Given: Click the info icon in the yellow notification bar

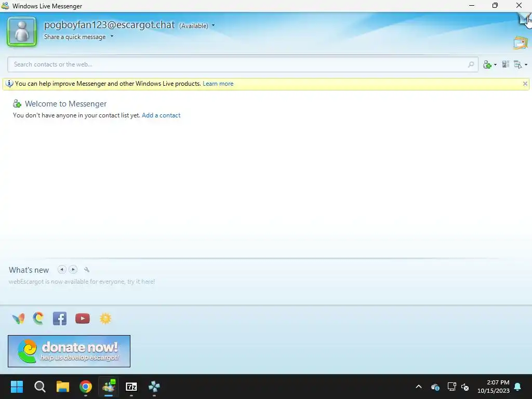Looking at the screenshot, I should click(9, 84).
